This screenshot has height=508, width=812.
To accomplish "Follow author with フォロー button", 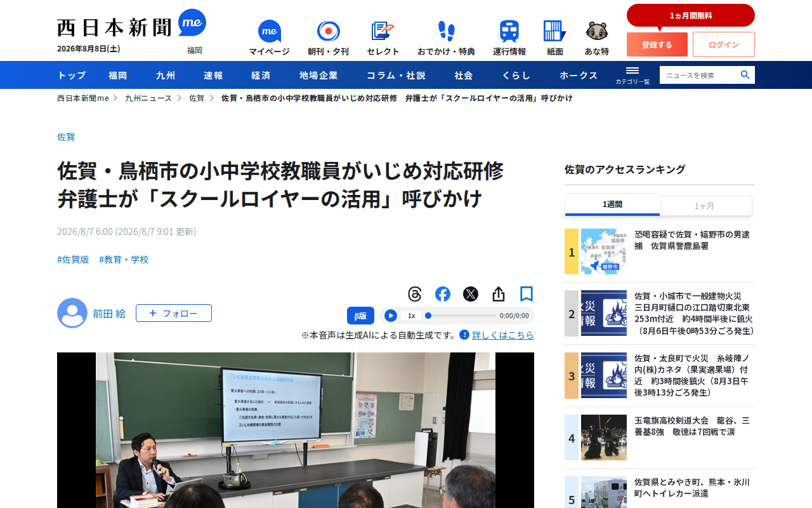I will point(174,313).
